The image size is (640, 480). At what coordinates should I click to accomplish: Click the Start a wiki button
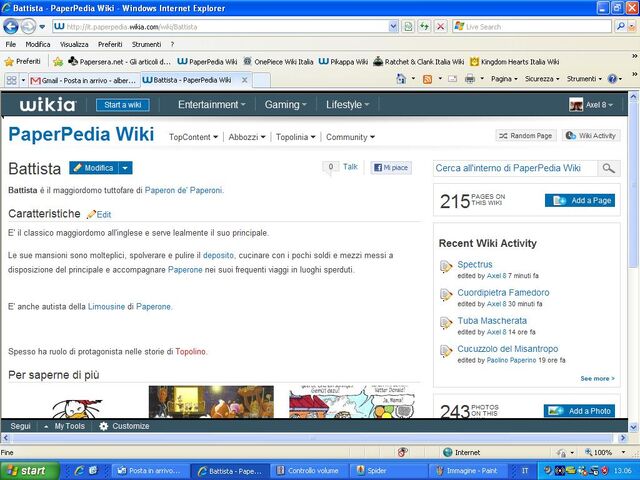click(x=123, y=105)
